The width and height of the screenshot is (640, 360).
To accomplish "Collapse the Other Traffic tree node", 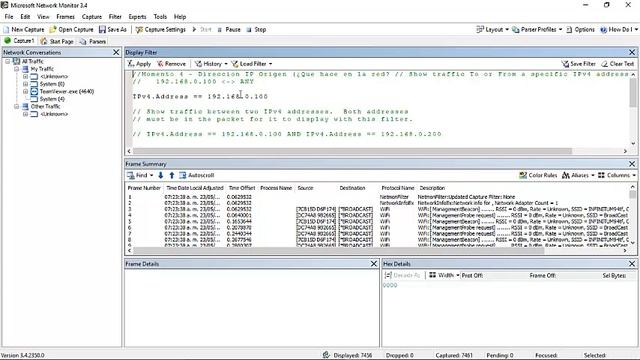I will [x=16, y=106].
